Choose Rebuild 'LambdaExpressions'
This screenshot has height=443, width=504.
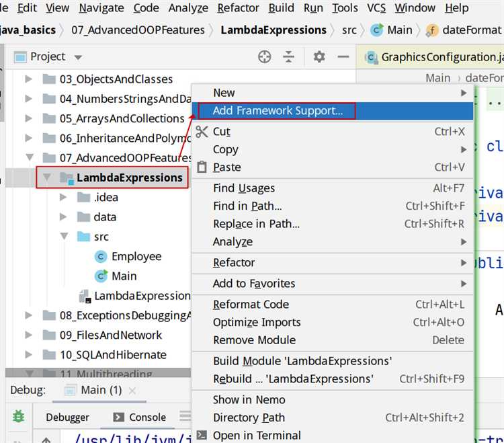[x=333, y=379]
